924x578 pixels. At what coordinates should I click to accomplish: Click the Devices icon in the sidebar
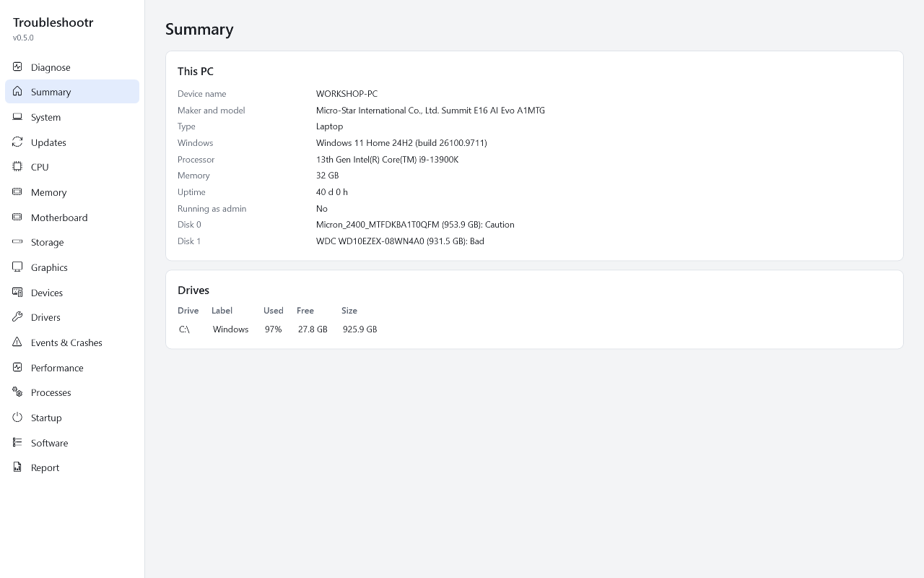click(17, 293)
